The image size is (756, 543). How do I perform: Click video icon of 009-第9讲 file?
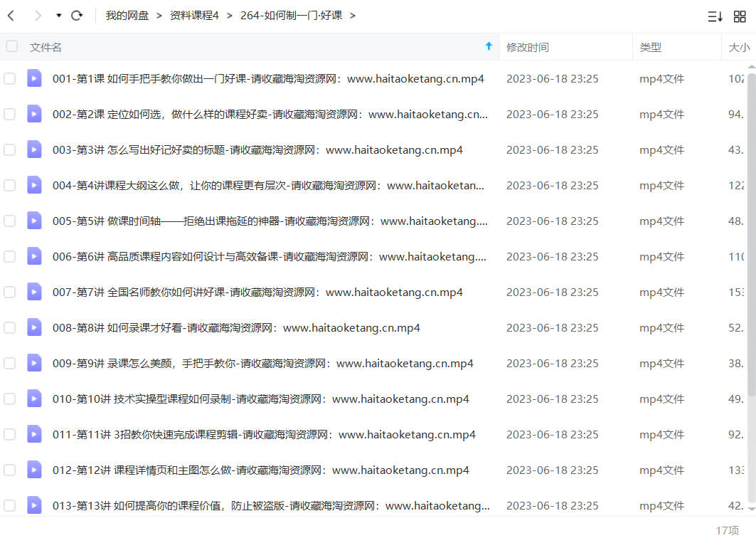click(34, 362)
